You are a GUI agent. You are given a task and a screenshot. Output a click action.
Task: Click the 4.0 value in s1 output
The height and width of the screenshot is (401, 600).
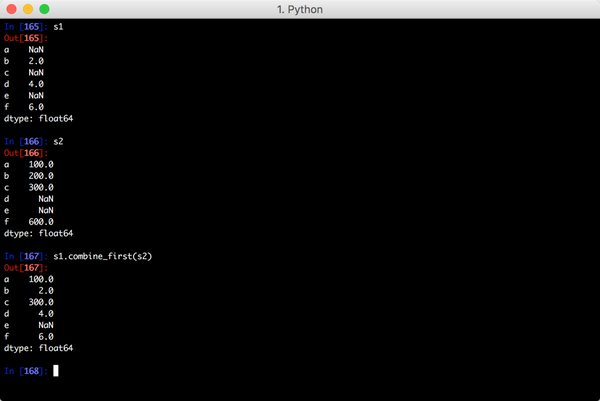36,84
